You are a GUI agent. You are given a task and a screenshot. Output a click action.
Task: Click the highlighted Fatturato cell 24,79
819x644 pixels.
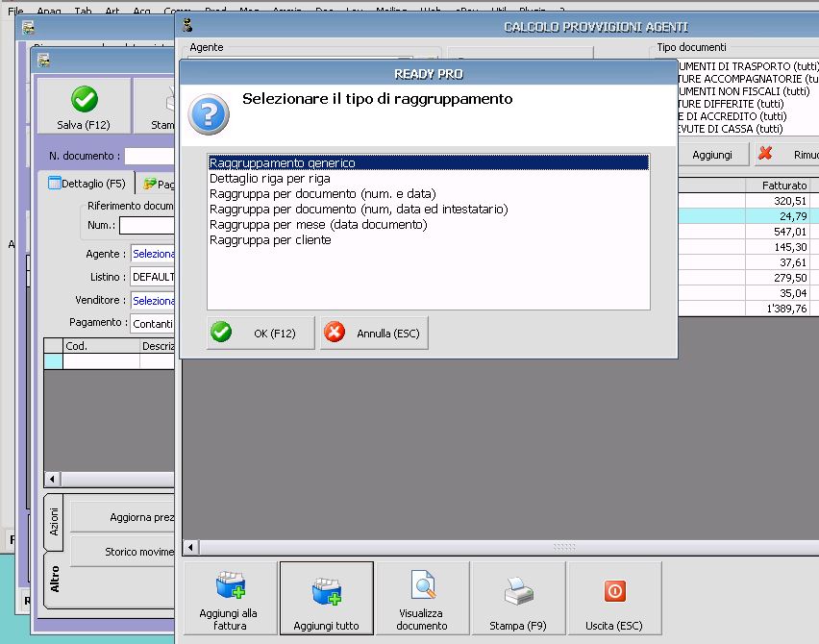tap(778, 215)
